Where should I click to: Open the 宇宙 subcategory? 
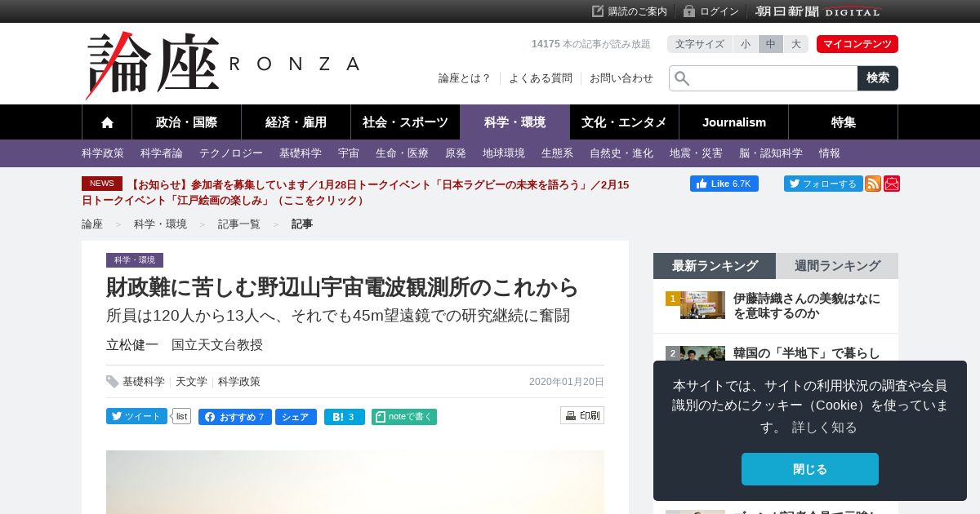[349, 153]
